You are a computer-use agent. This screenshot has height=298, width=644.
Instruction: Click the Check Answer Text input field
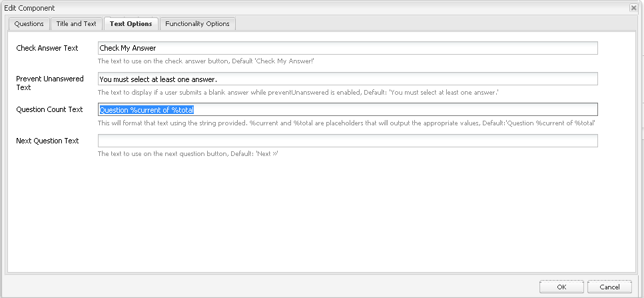(x=347, y=48)
